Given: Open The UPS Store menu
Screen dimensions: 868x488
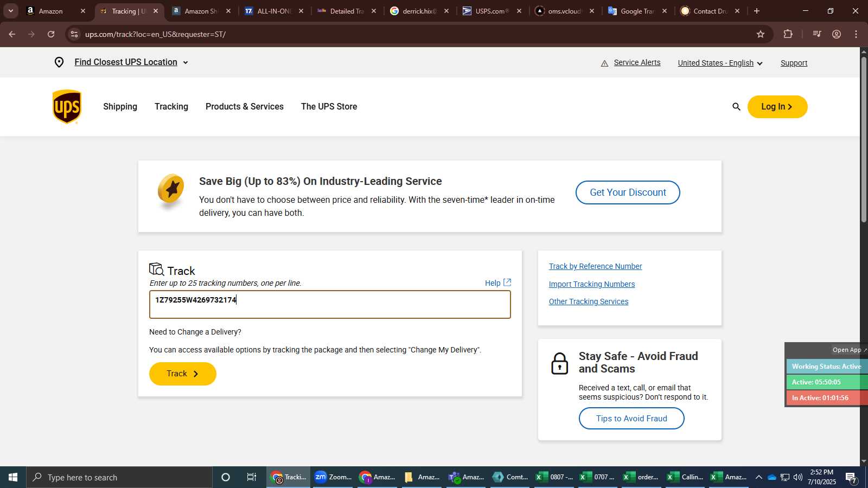Looking at the screenshot, I should click(x=329, y=107).
